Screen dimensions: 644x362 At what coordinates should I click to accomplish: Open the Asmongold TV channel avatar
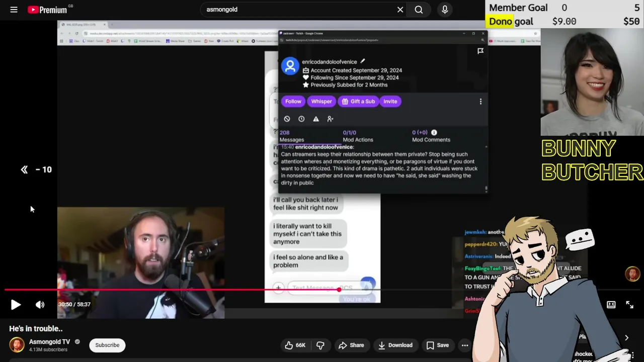[x=17, y=345]
